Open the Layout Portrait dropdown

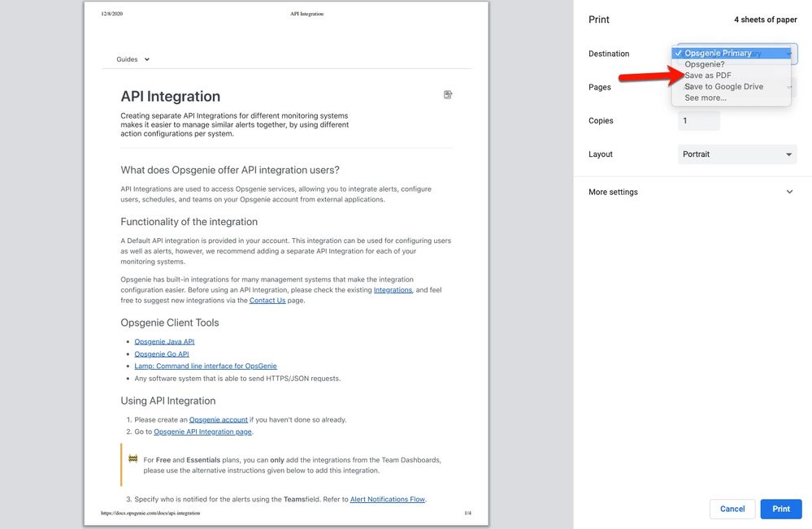[737, 154]
